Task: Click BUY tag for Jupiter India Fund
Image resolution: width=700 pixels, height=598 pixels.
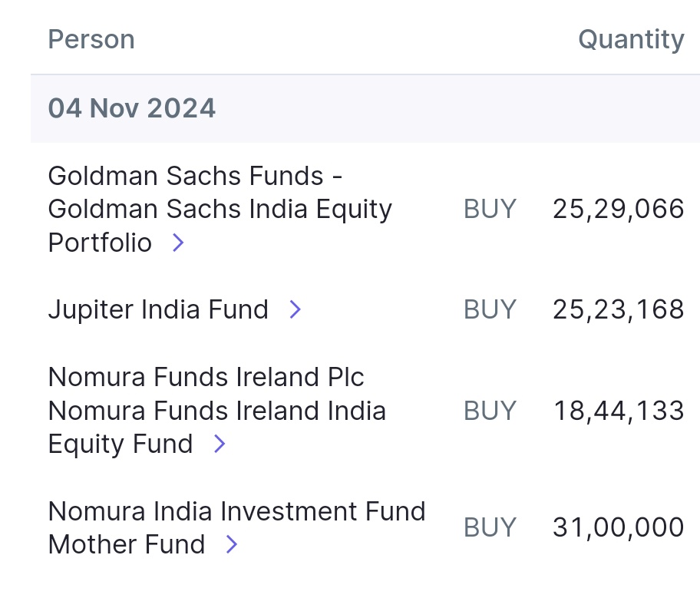Action: [490, 309]
